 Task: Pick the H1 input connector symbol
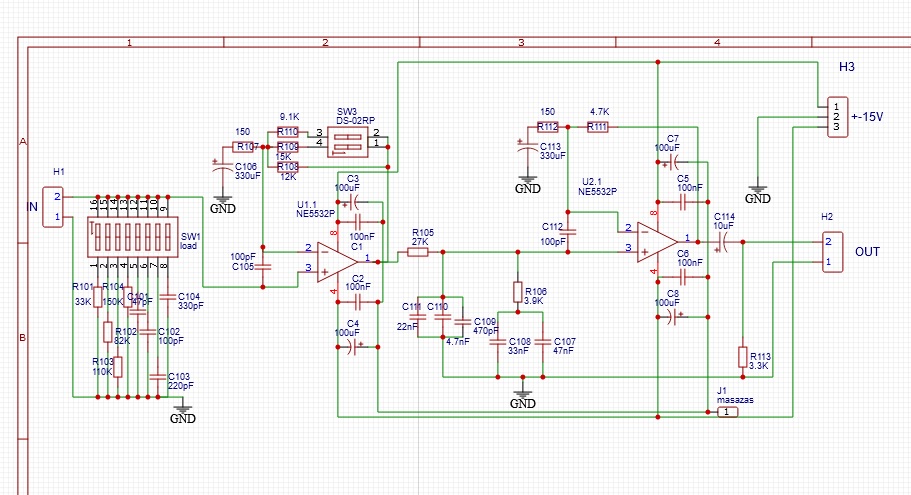pyautogui.click(x=54, y=206)
